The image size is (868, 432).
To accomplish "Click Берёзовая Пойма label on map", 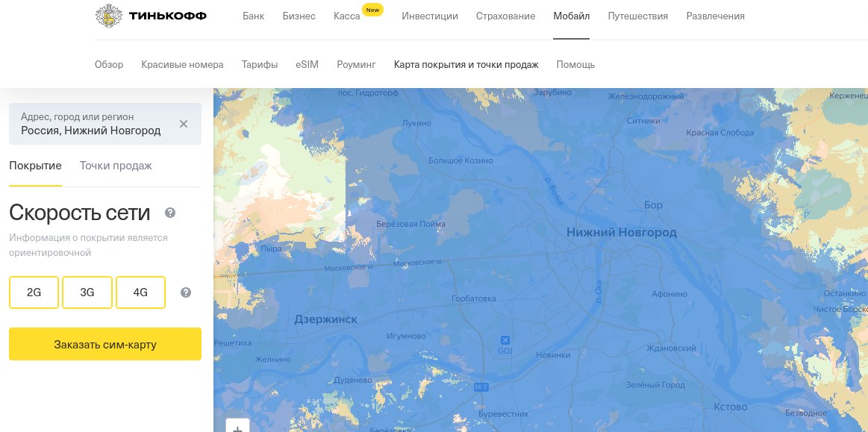I will [x=410, y=224].
